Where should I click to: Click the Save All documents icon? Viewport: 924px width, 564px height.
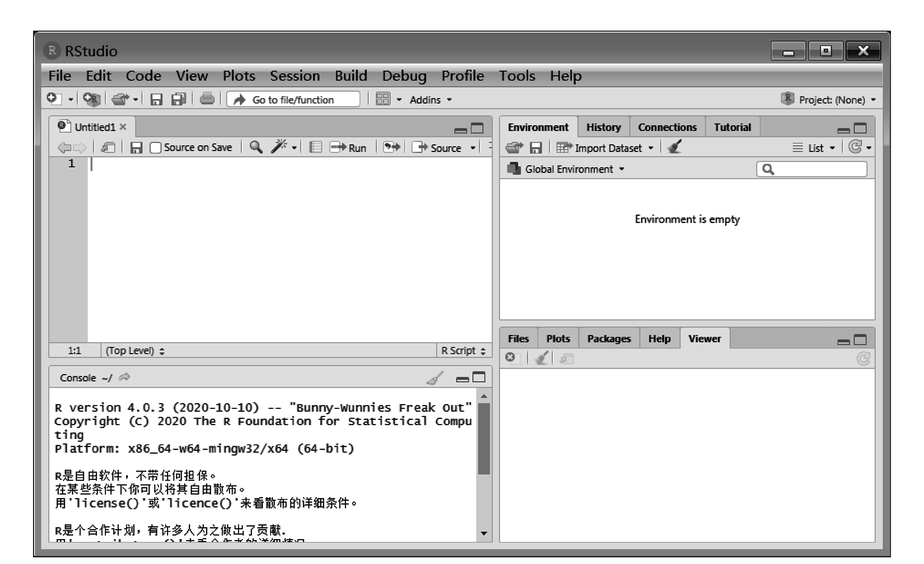(179, 99)
